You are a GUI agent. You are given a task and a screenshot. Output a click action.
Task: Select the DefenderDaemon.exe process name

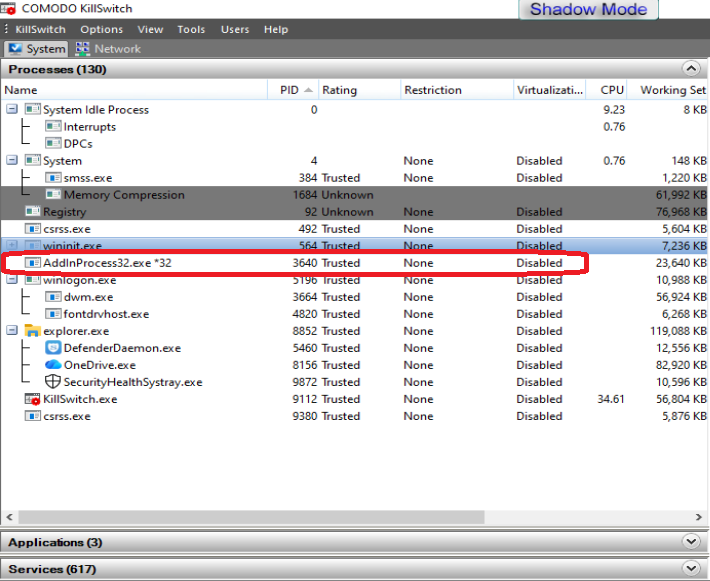pyautogui.click(x=122, y=348)
